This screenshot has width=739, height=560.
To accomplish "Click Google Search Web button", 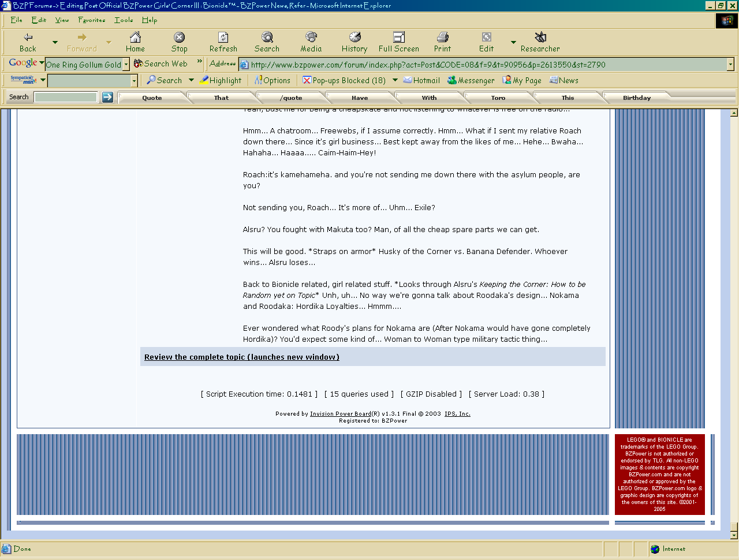I will click(x=161, y=64).
